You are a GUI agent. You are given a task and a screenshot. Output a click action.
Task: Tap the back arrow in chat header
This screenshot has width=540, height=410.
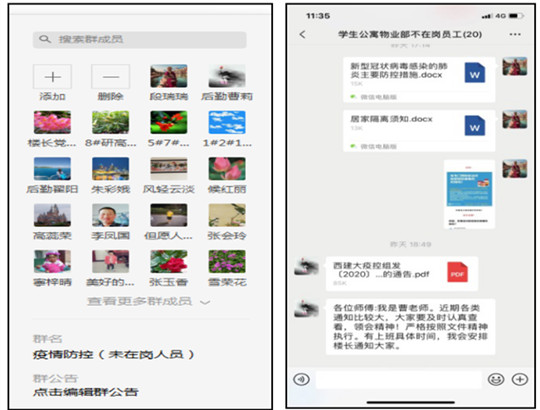click(302, 34)
